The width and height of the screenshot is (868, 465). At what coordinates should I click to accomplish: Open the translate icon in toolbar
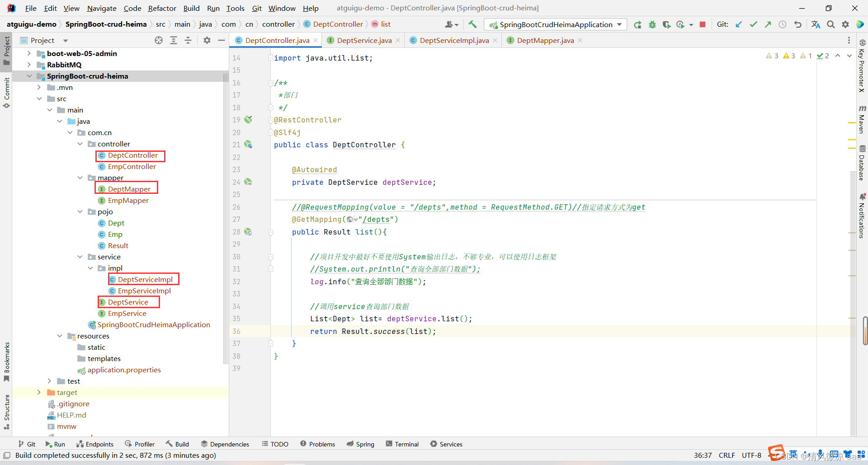tap(816, 24)
